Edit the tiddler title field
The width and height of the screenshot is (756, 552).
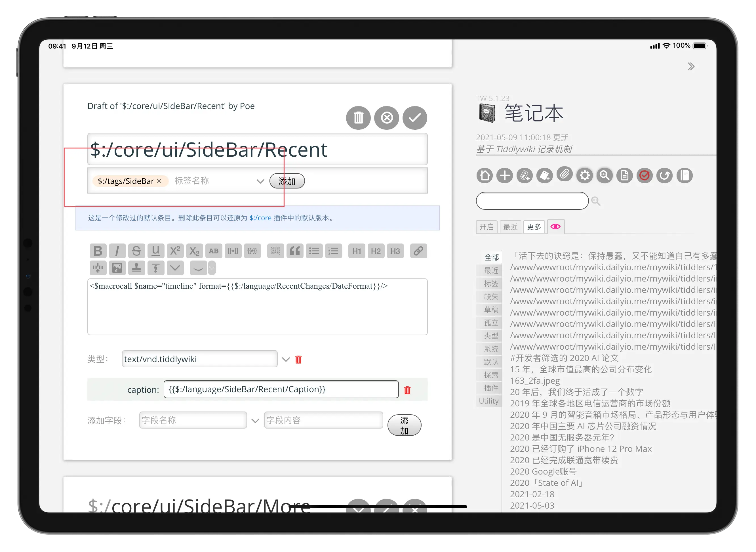258,149
